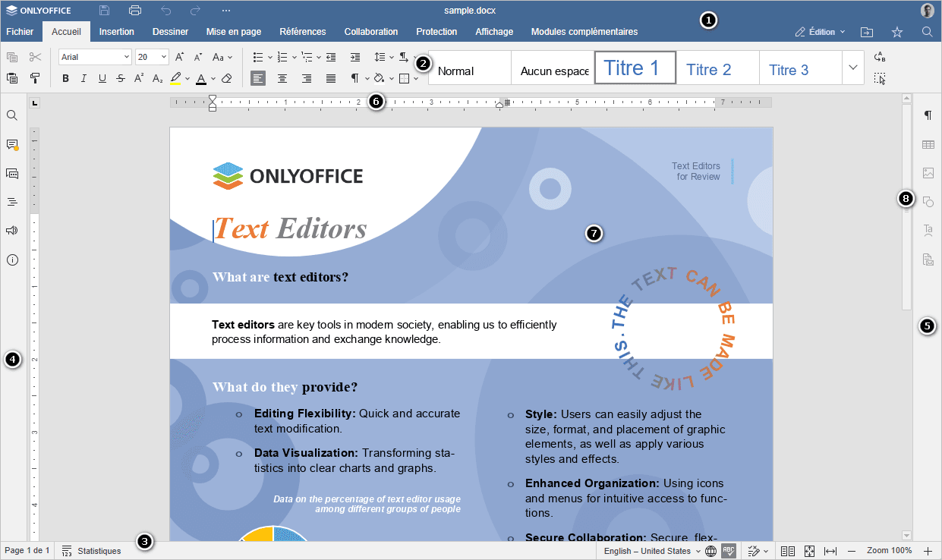Open the Fichier menu
The width and height of the screenshot is (942, 560).
click(20, 32)
